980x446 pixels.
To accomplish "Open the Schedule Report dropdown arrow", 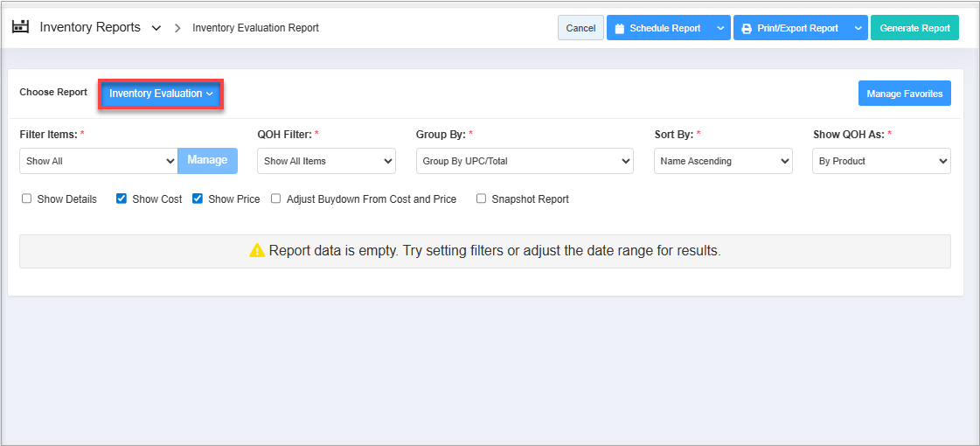I will pyautogui.click(x=720, y=28).
